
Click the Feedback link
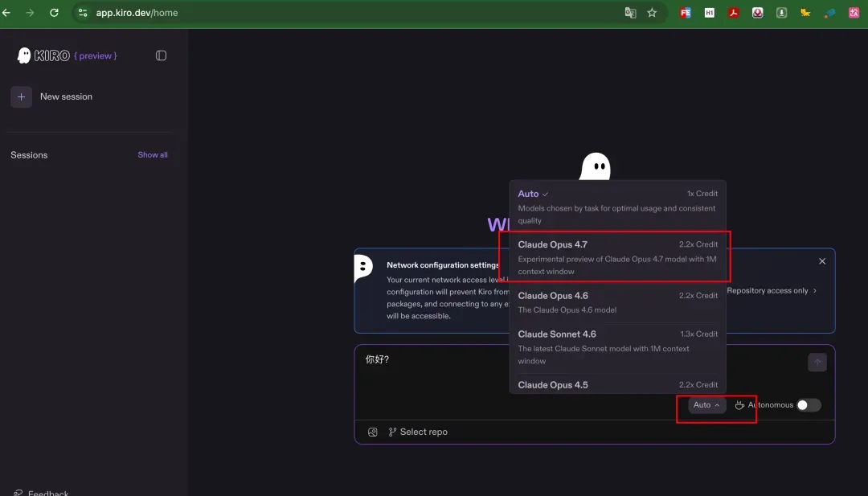click(x=48, y=493)
